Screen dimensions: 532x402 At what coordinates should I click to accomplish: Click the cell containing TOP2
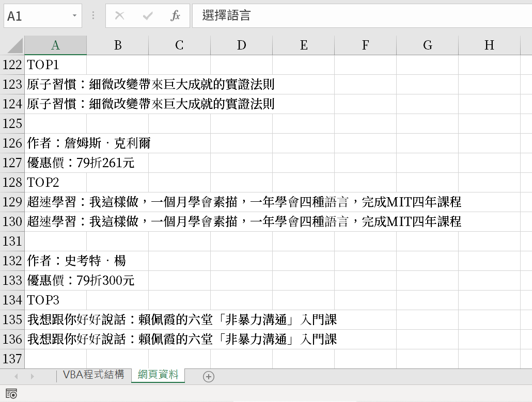click(55, 182)
